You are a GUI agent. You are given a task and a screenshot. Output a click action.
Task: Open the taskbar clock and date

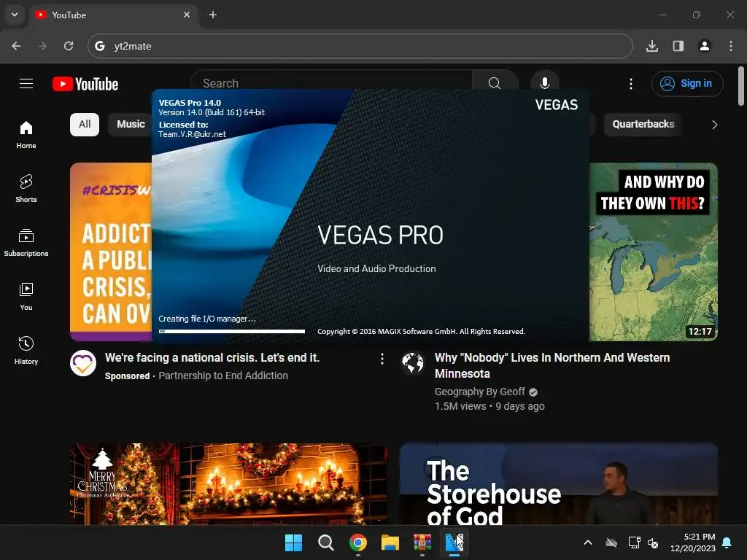point(693,542)
